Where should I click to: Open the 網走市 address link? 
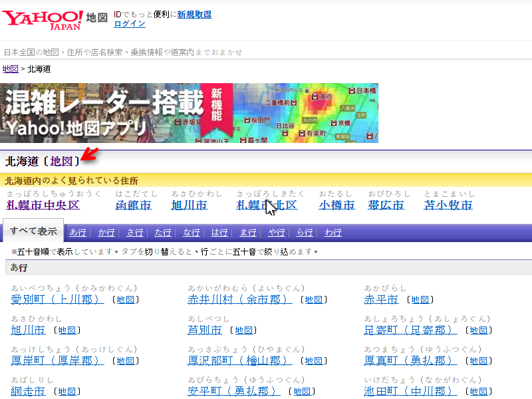click(x=28, y=391)
